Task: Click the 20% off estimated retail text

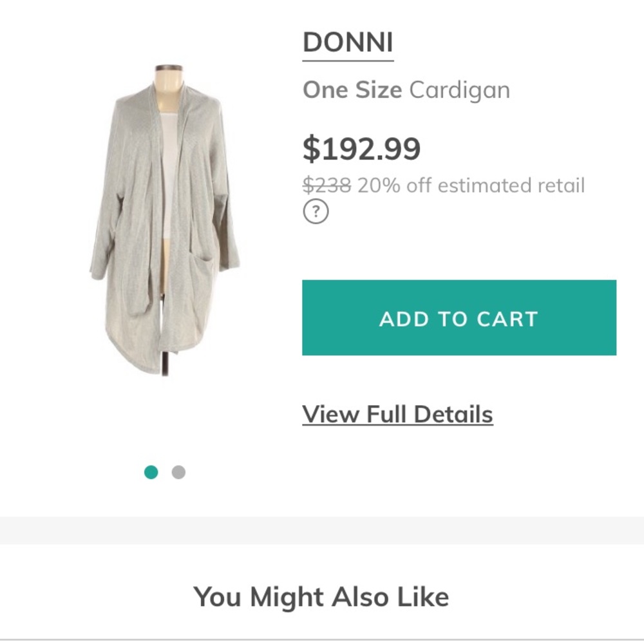Action: (x=470, y=185)
